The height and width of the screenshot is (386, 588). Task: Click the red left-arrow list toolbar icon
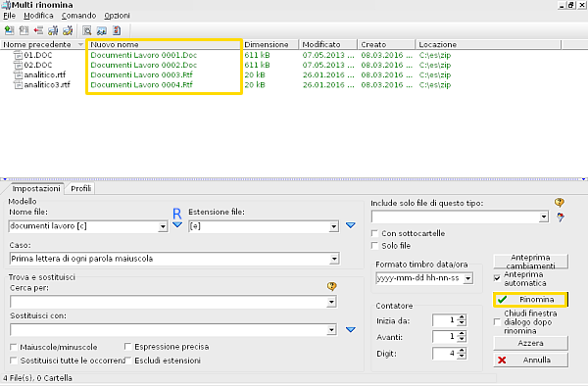38,30
